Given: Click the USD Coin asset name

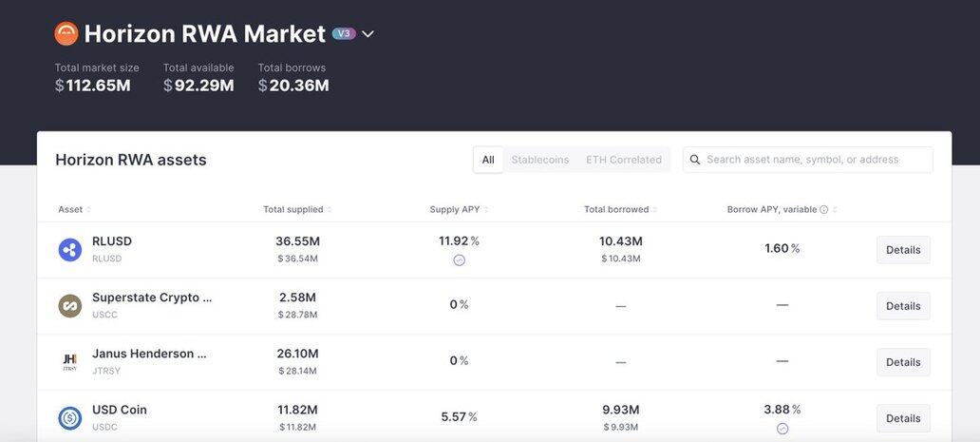Looking at the screenshot, I should point(120,410).
